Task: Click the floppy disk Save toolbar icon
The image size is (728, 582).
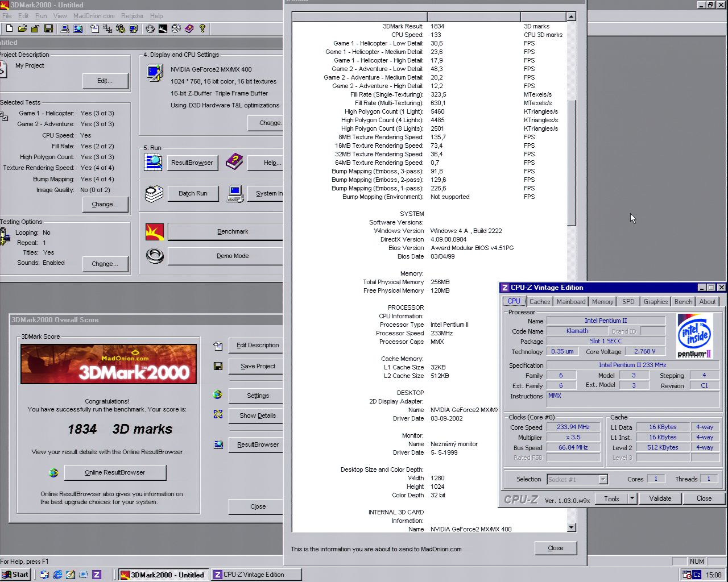Action: [x=48, y=28]
